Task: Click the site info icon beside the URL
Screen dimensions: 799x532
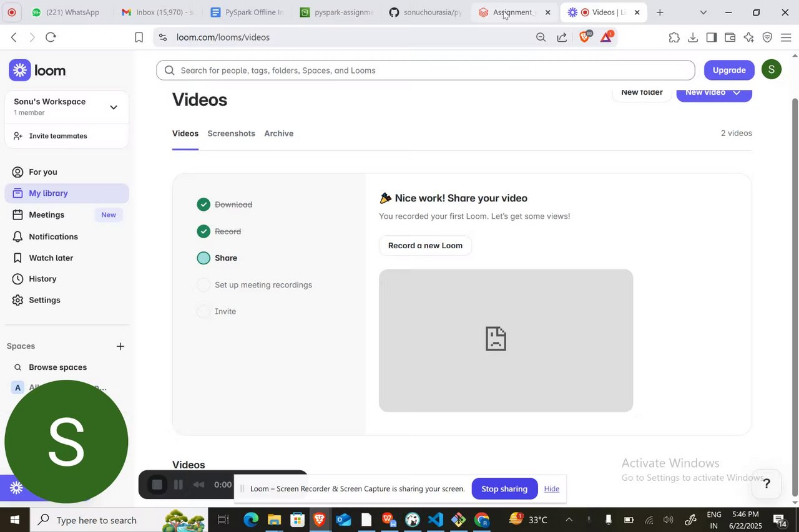Action: coord(163,37)
